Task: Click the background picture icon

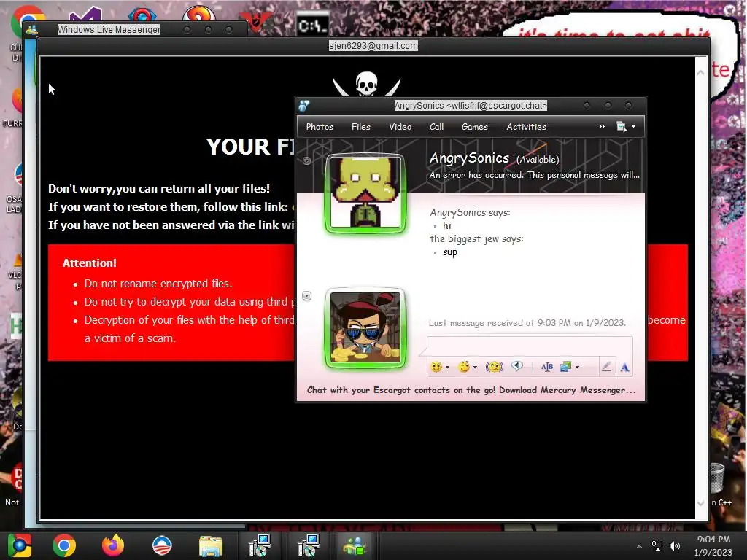Action: (565, 367)
